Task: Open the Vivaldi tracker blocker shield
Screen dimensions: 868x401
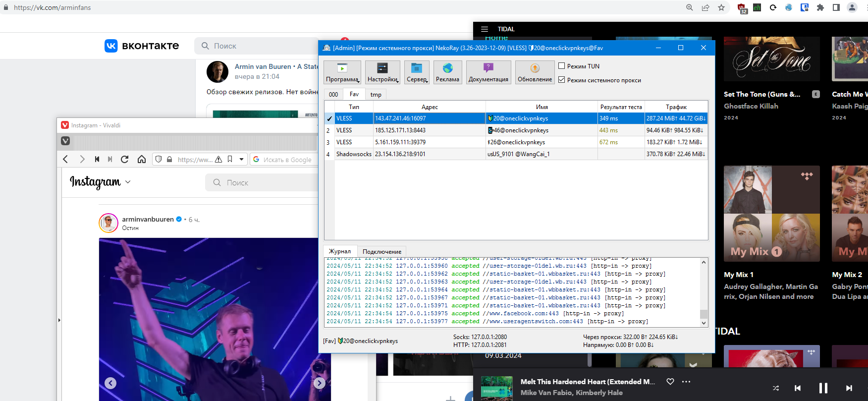Action: pos(159,159)
